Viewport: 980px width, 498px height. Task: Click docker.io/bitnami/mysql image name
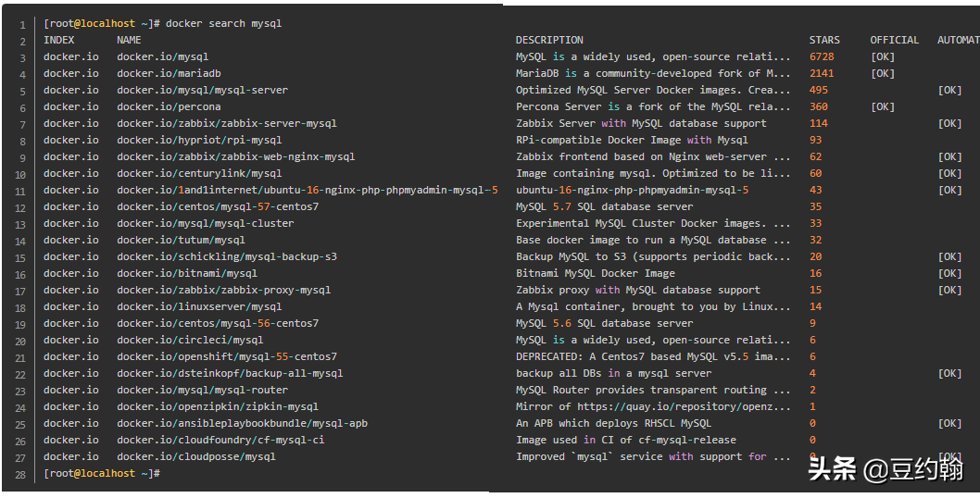click(187, 273)
